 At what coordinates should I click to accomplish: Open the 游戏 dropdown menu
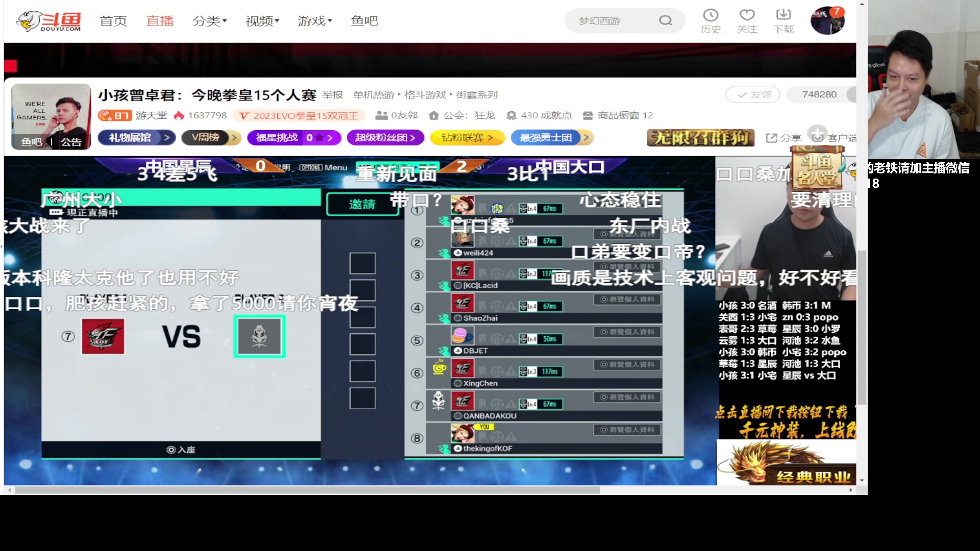pyautogui.click(x=315, y=21)
